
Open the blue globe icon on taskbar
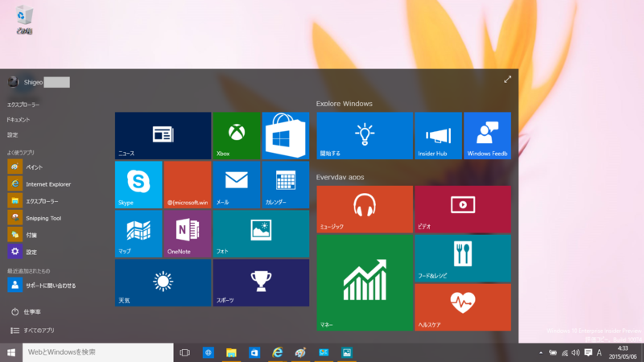pos(208,352)
